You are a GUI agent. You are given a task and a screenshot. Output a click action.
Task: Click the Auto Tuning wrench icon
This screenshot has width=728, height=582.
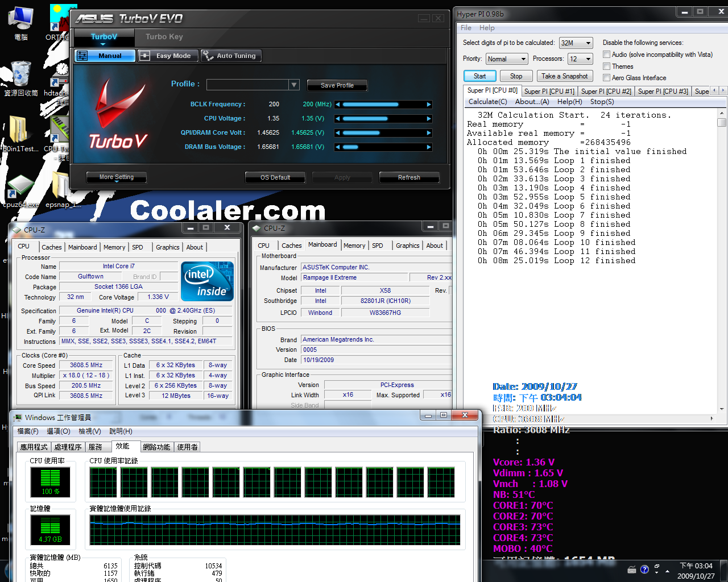208,56
